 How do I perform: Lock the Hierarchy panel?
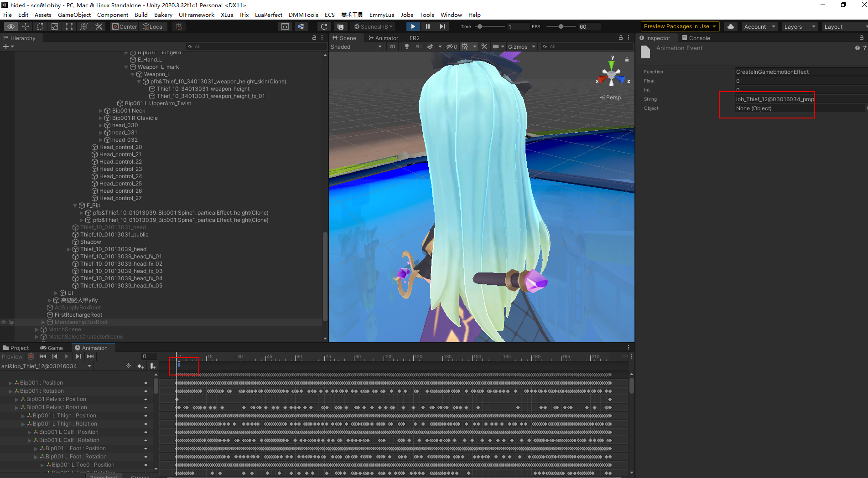point(314,38)
